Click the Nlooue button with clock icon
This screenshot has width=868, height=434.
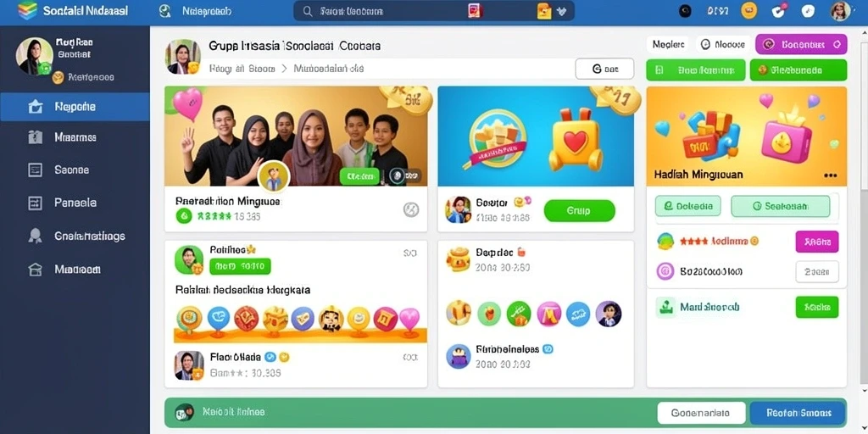point(723,45)
